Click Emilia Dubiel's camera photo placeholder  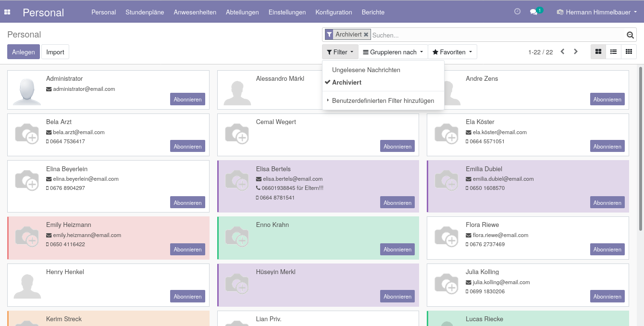pos(447,180)
